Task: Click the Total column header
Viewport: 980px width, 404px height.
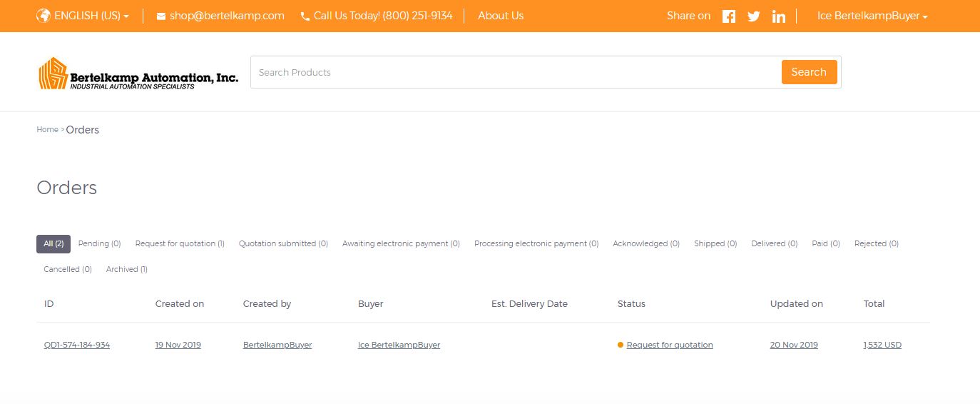Action: tap(874, 304)
